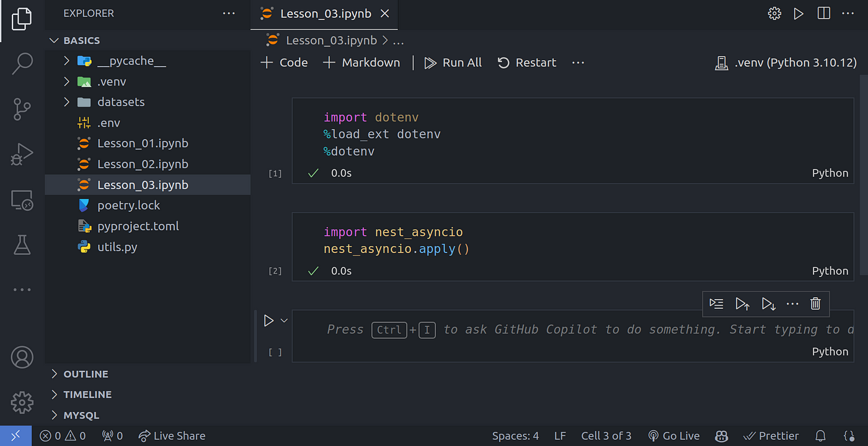Click the ports forwarded indicator showing 0
868x446 pixels.
(x=113, y=435)
